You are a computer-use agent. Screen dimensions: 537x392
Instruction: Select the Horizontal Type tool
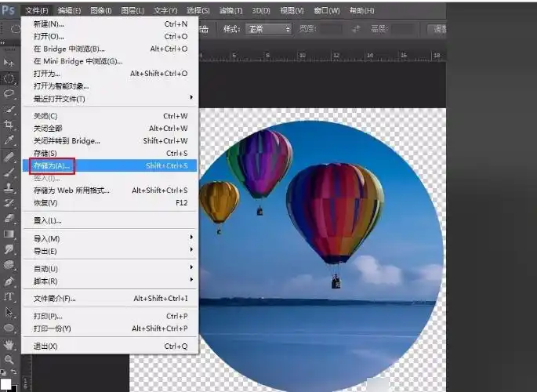(9, 296)
